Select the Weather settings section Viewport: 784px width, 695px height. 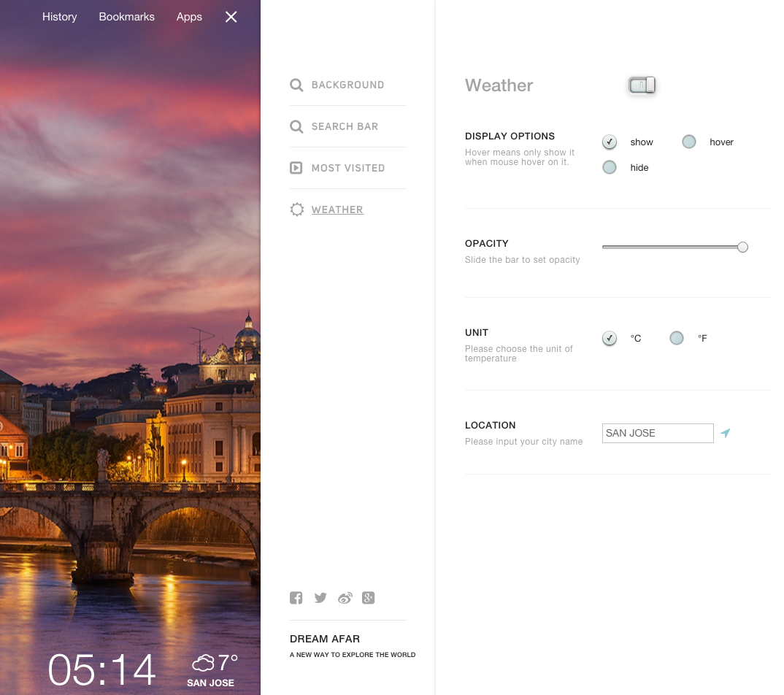(x=337, y=210)
